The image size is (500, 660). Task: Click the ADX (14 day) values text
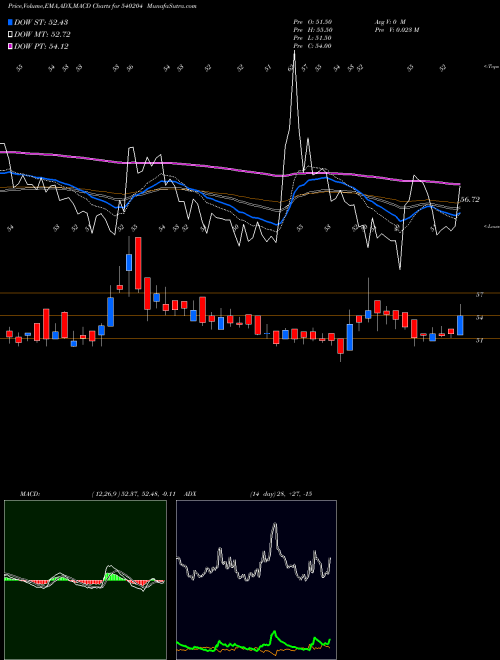pos(281,494)
